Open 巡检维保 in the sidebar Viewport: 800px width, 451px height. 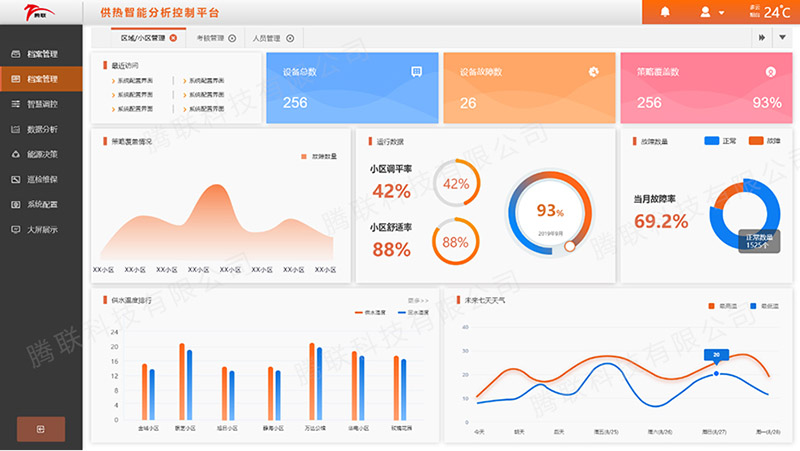click(41, 179)
